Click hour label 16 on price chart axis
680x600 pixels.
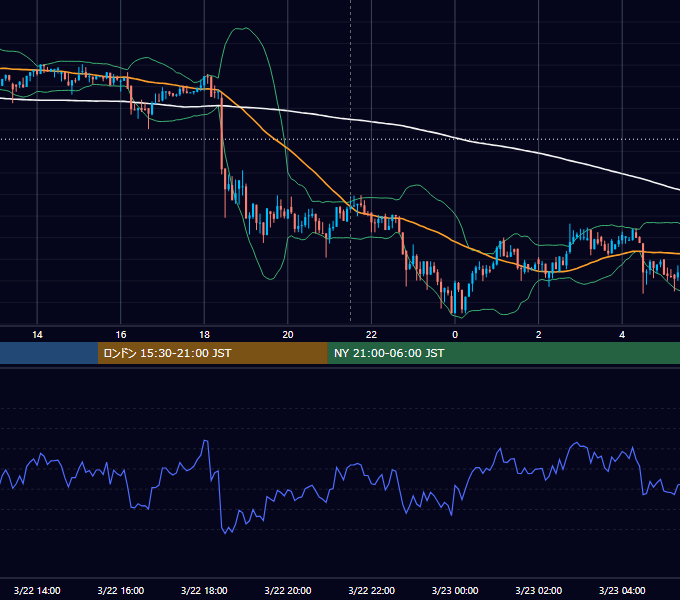pos(121,335)
